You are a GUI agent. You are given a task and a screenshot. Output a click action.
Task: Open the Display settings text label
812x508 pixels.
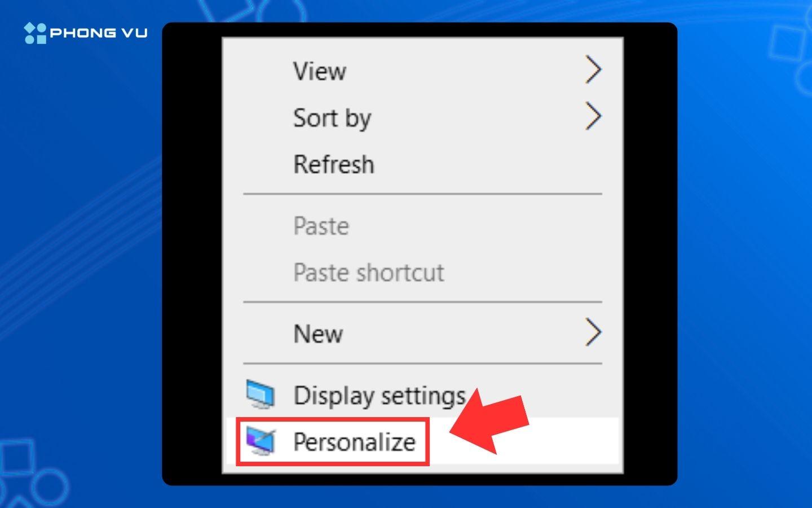pos(379,395)
